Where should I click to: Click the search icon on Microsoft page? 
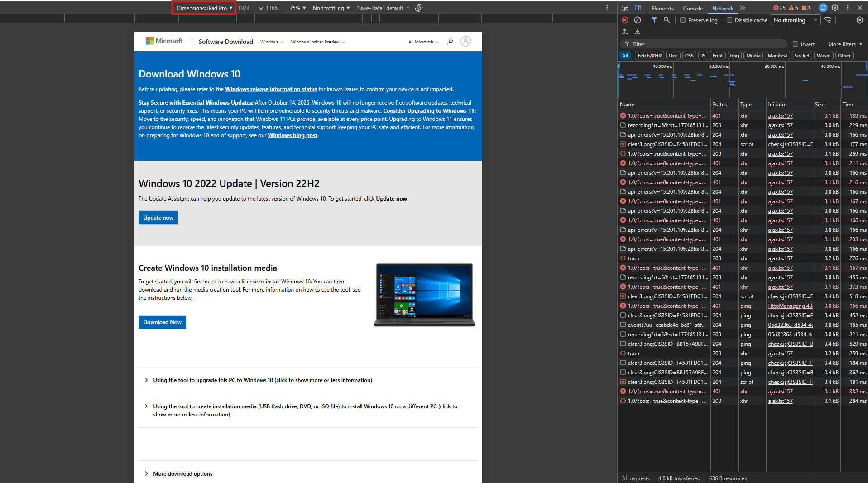click(x=450, y=42)
